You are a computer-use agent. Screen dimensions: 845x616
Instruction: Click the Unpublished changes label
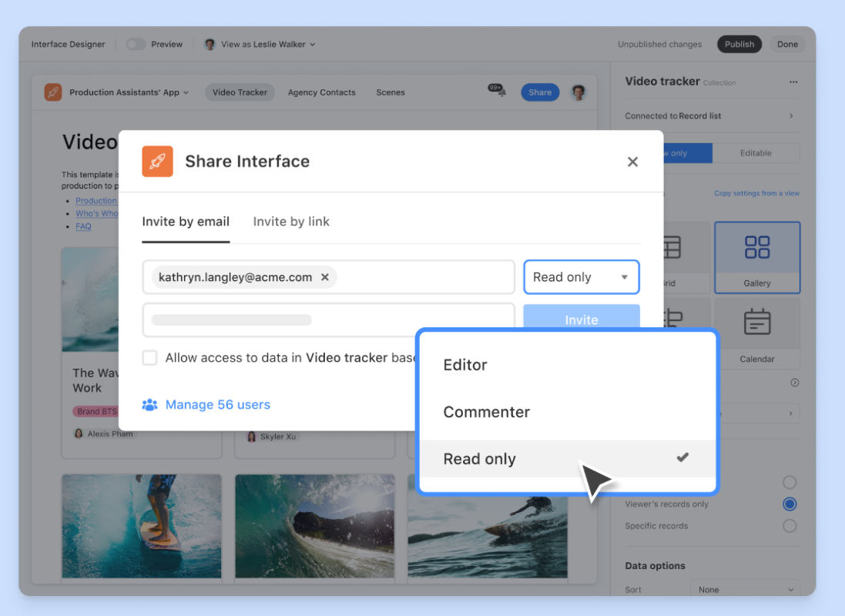tap(659, 44)
